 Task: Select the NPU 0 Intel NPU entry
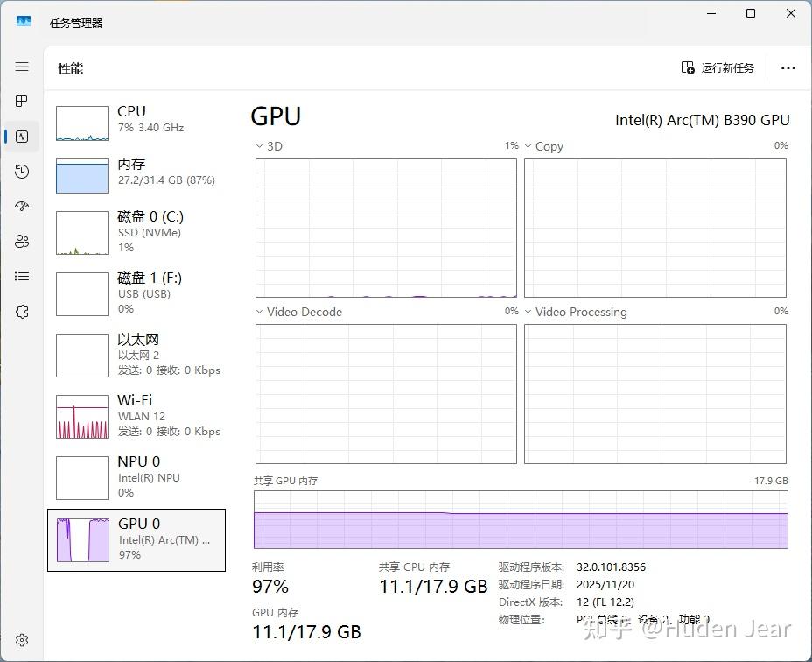point(136,477)
